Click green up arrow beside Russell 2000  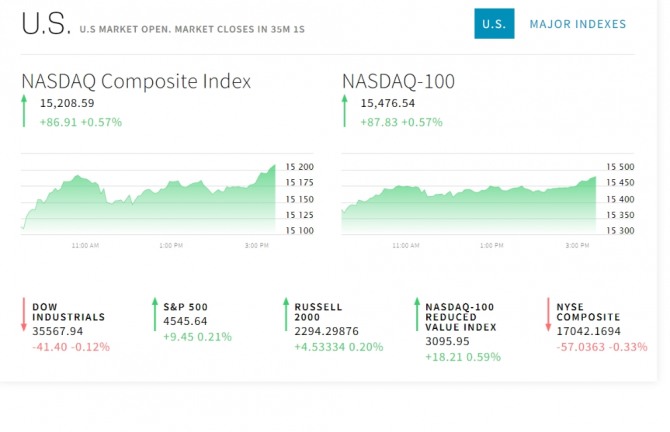(x=286, y=314)
